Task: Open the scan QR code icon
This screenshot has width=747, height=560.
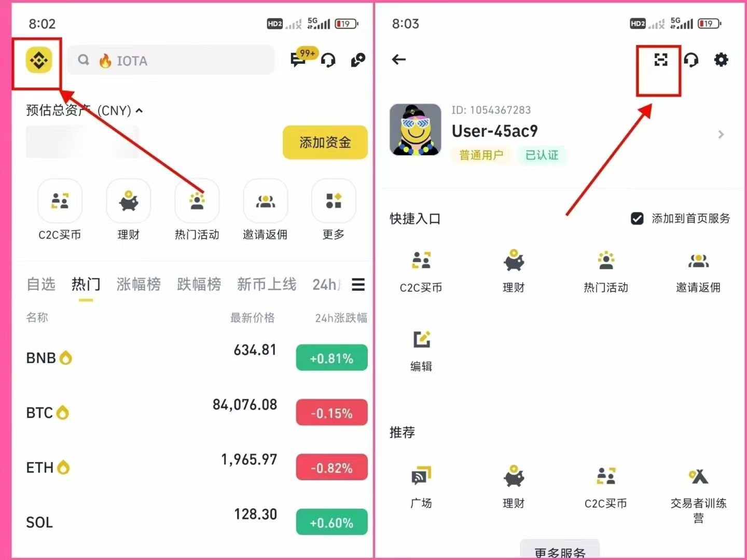Action: [660, 60]
